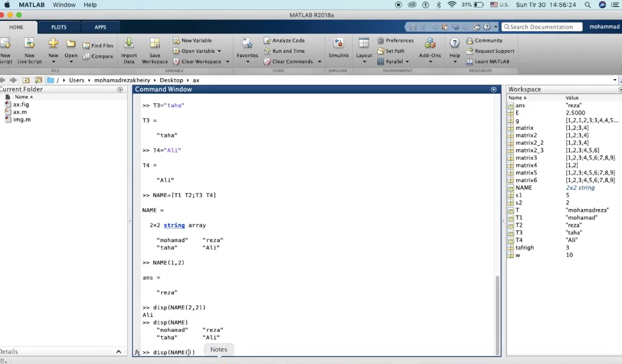Image resolution: width=622 pixels, height=364 pixels.
Task: Open the Window menu
Action: pyautogui.click(x=64, y=5)
